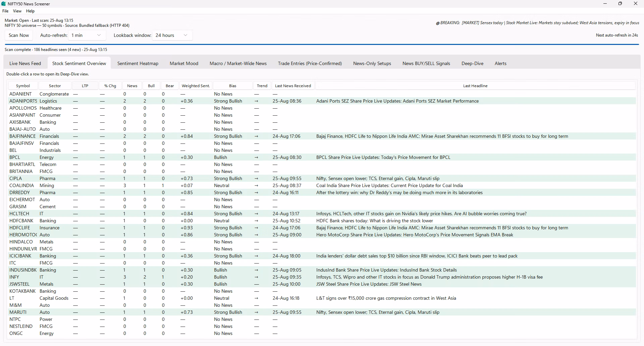644x346 pixels.
Task: Click the H-1B visa fee headline
Action: coord(429,277)
